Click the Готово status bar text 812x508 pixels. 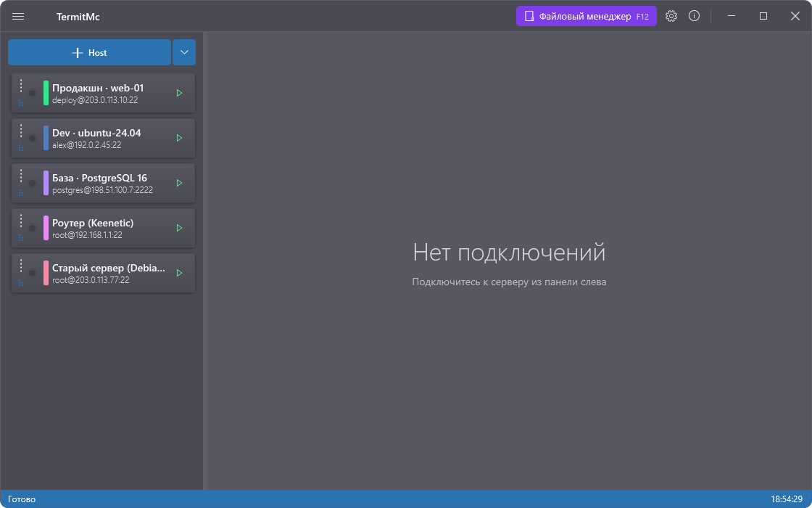click(22, 499)
